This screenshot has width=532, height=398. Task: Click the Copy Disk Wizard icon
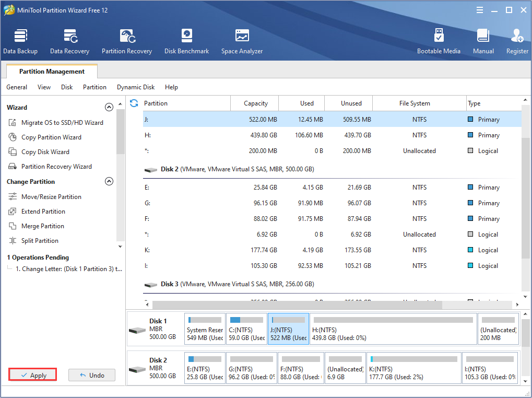pos(12,151)
